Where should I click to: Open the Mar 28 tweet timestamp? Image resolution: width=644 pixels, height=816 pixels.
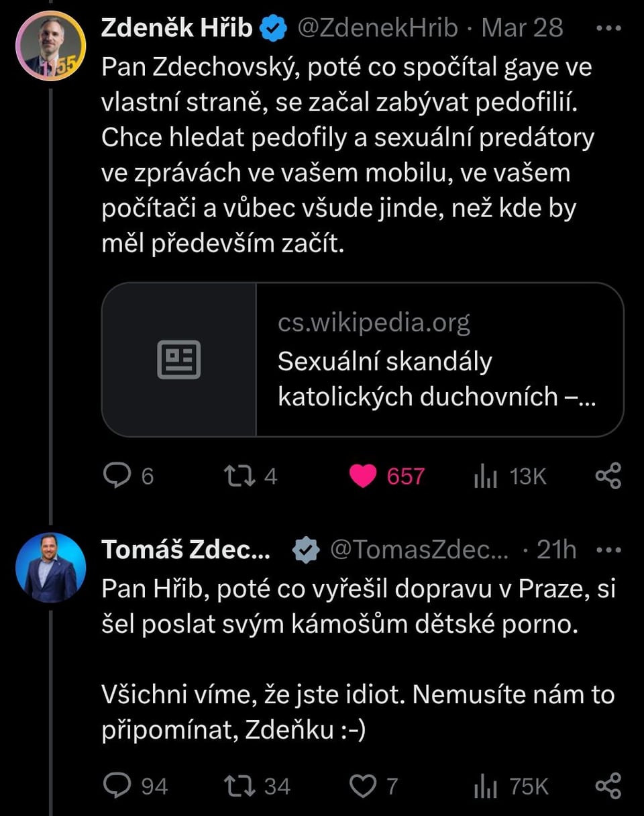[x=523, y=28]
